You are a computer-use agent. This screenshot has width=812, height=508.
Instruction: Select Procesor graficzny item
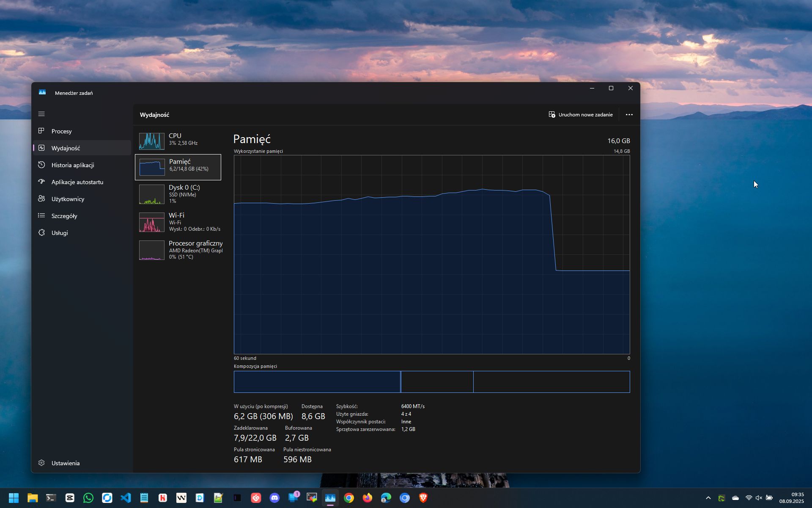178,250
